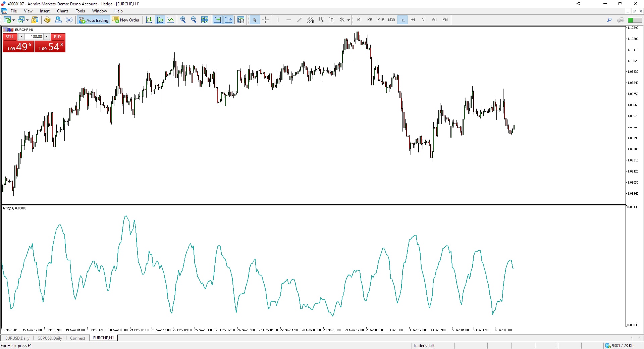Click the Zoom In magnifier icon
644x349 pixels.
(x=183, y=20)
